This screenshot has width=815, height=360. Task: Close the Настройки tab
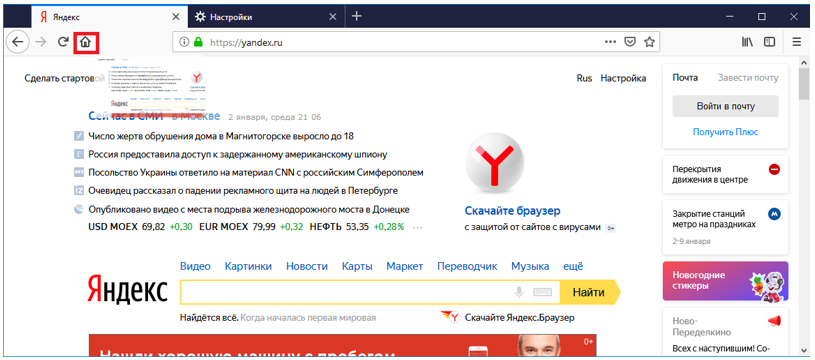(x=333, y=17)
